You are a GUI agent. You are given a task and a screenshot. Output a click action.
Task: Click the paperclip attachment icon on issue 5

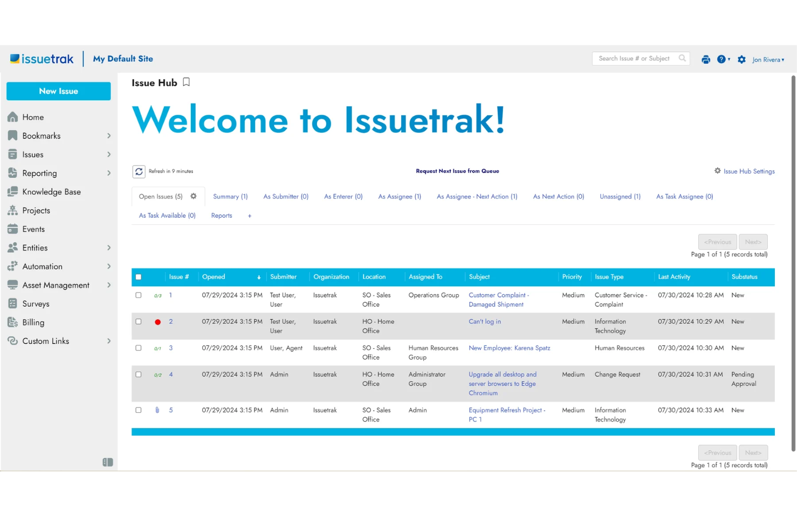click(157, 410)
